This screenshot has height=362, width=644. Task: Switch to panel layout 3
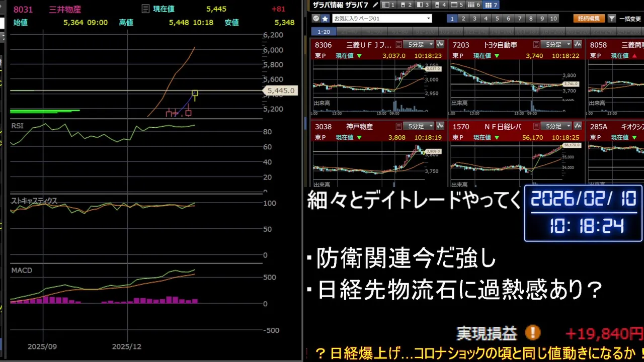[x=423, y=5]
